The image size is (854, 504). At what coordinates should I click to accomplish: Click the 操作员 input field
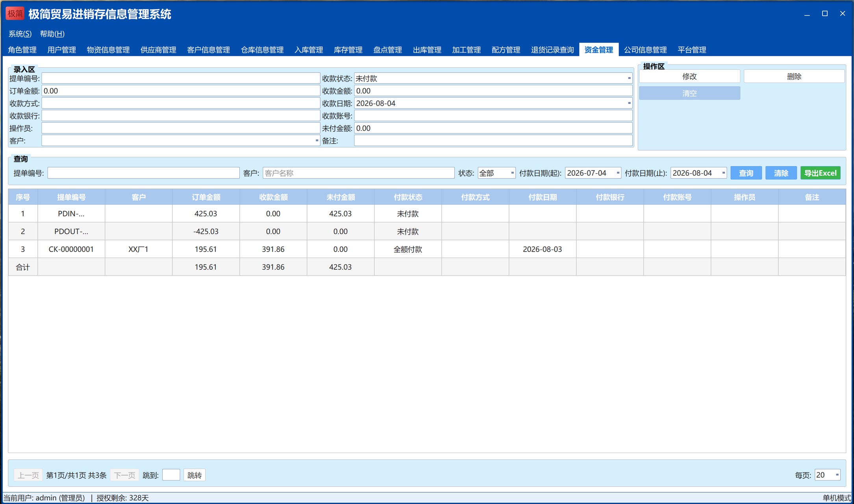click(x=181, y=128)
